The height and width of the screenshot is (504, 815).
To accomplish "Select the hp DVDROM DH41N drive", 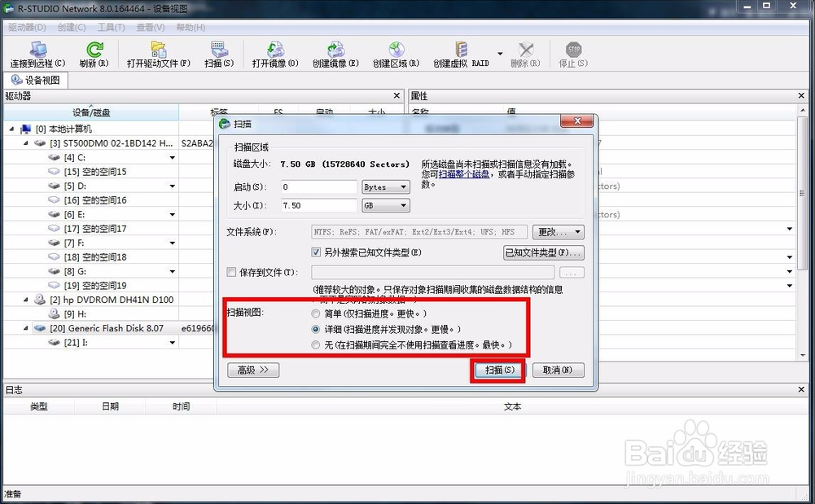I will [112, 300].
